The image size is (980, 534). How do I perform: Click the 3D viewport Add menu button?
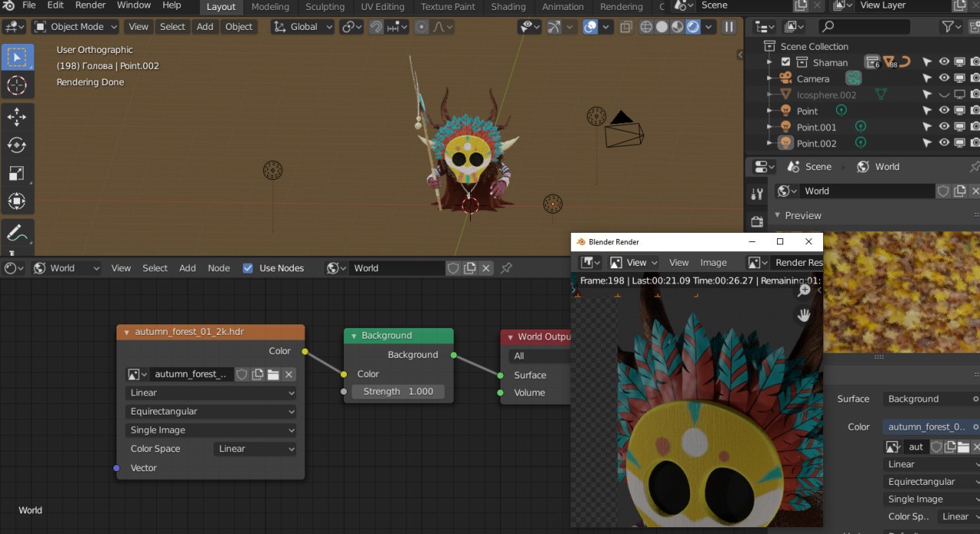tap(205, 26)
